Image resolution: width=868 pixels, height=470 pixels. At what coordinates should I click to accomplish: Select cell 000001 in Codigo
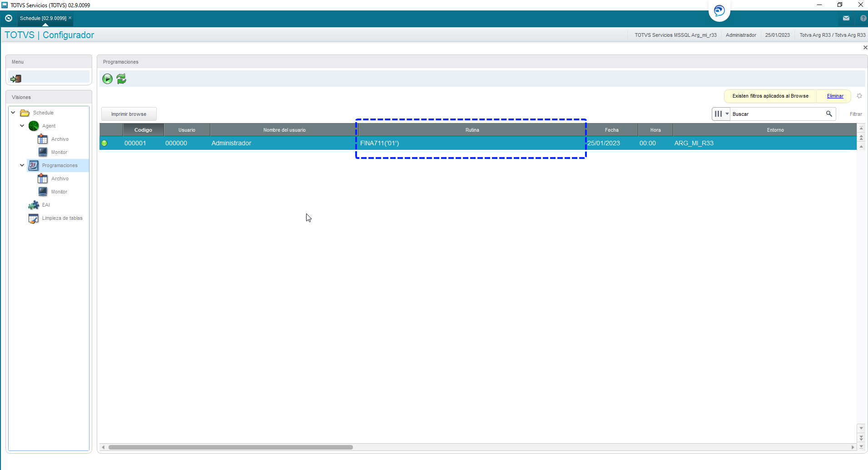coord(143,143)
